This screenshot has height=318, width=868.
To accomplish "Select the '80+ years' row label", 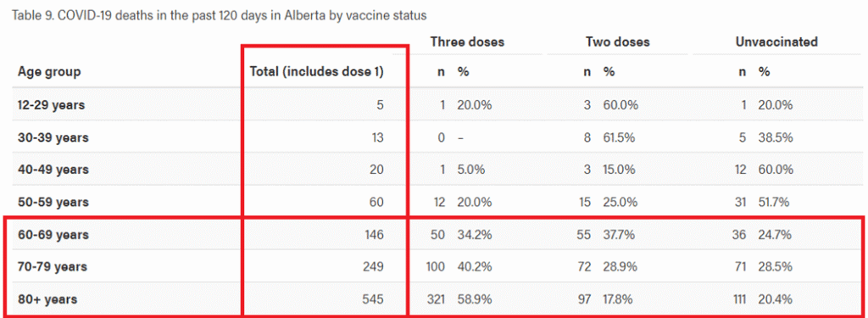I will pyautogui.click(x=47, y=299).
